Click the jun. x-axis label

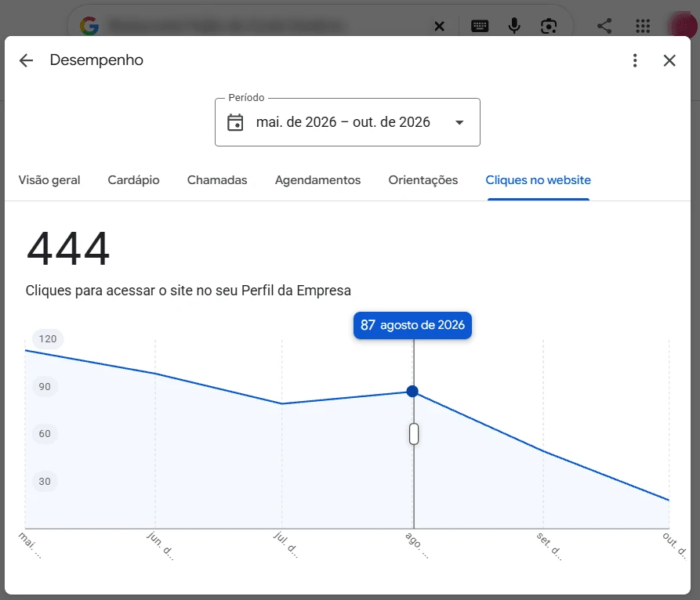(160, 545)
